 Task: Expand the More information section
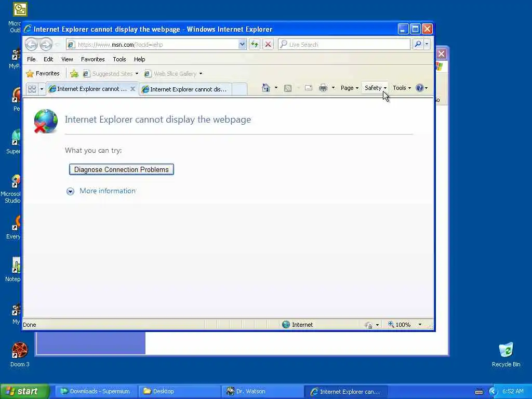point(101,191)
